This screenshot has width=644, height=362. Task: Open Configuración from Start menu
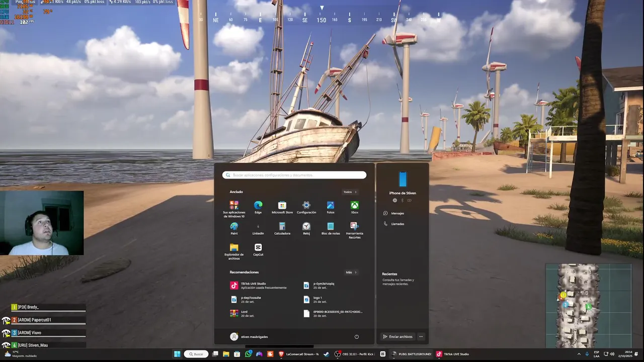pos(306,207)
